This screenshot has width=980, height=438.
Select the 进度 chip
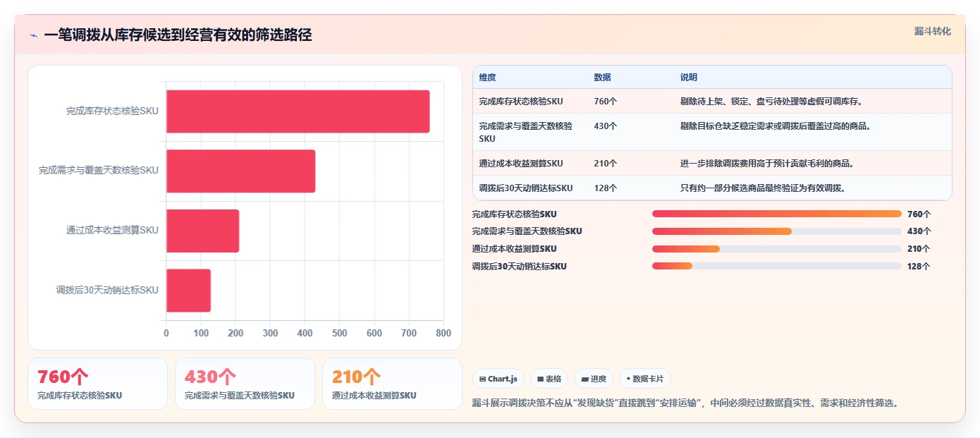point(594,379)
